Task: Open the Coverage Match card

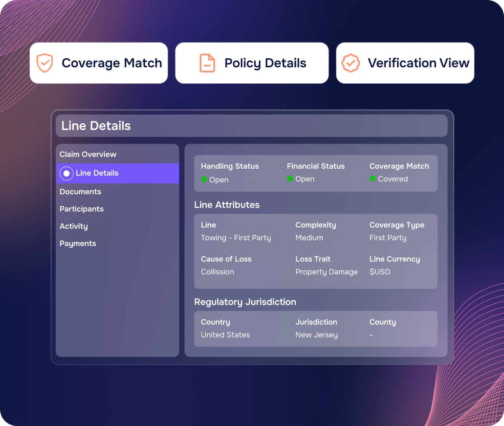Action: (x=99, y=63)
